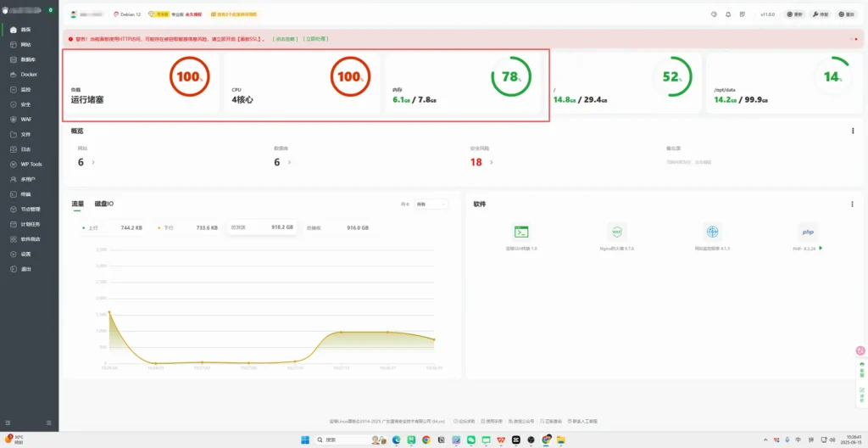The width and height of the screenshot is (868, 448).
Task: Switch to the 磁盘IO tab
Action: 104,204
